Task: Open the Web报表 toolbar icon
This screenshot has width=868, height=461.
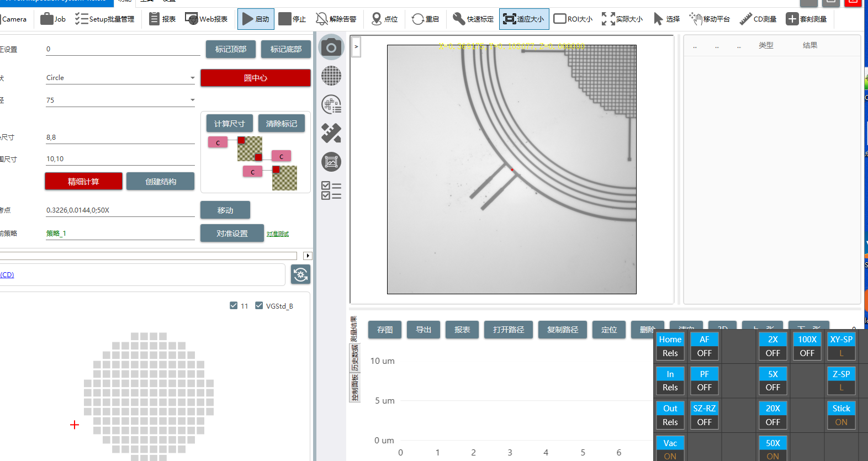Action: click(x=206, y=19)
